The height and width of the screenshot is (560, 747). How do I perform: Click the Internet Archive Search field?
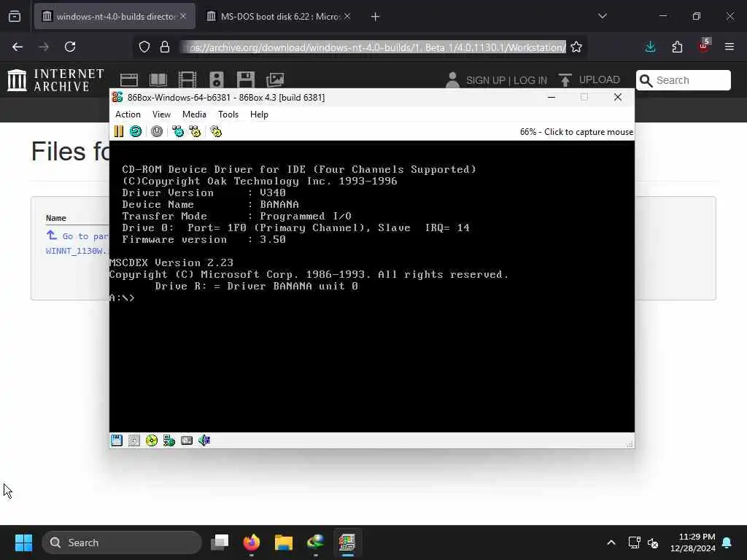click(x=683, y=80)
